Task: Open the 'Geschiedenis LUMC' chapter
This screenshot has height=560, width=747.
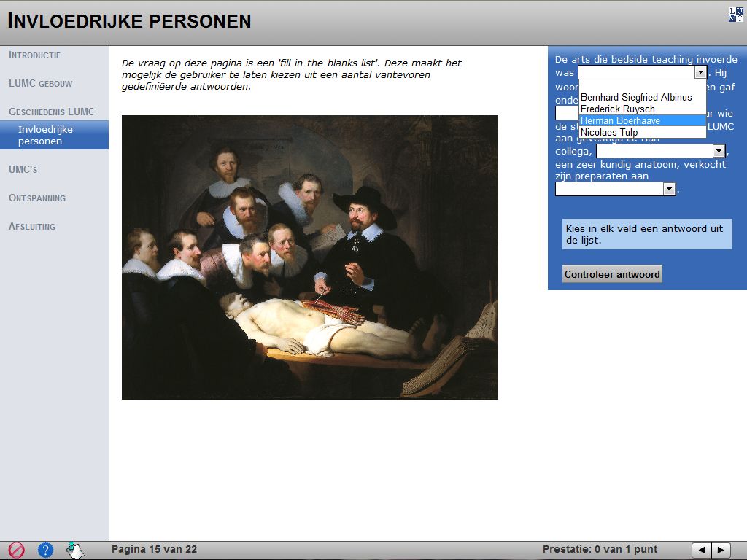Action: 52,112
